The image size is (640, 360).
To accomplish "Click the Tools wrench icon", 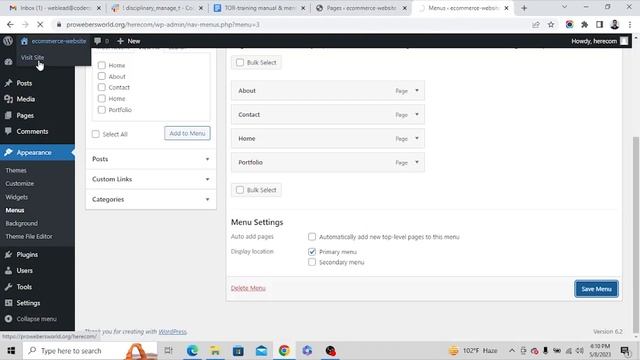I will pos(8,287).
